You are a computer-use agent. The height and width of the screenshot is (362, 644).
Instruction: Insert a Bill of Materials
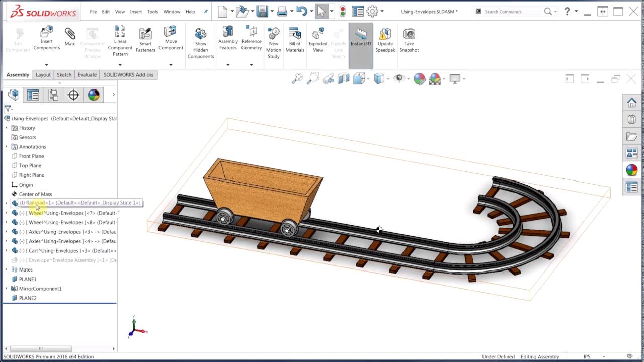tap(295, 40)
